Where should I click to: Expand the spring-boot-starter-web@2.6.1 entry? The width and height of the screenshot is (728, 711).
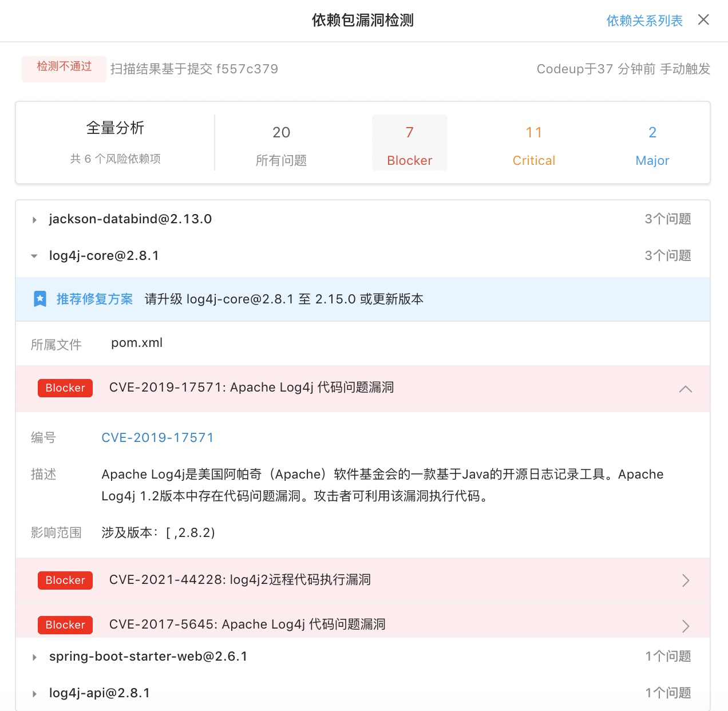[34, 657]
